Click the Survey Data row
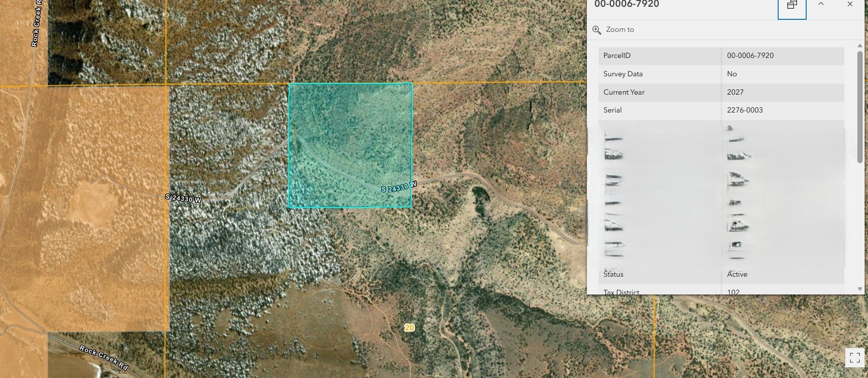868x378 pixels. coord(659,74)
